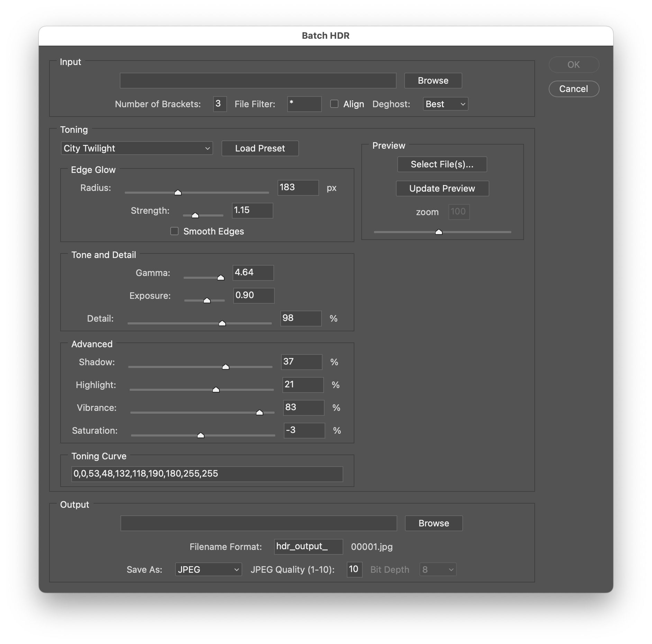
Task: Click the Preview zoom field showing 100
Action: coord(459,212)
